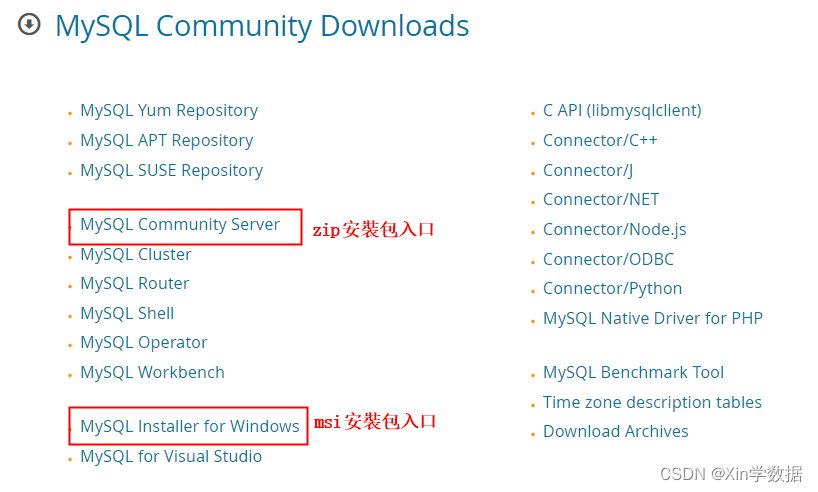Open the MySQL Router link
The width and height of the screenshot is (818, 492).
click(135, 283)
